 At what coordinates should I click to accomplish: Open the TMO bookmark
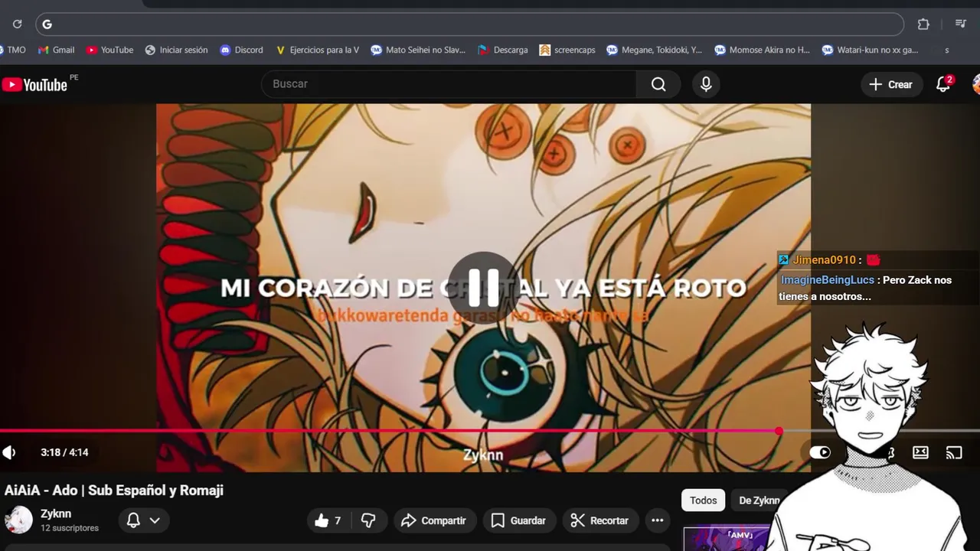click(x=13, y=50)
